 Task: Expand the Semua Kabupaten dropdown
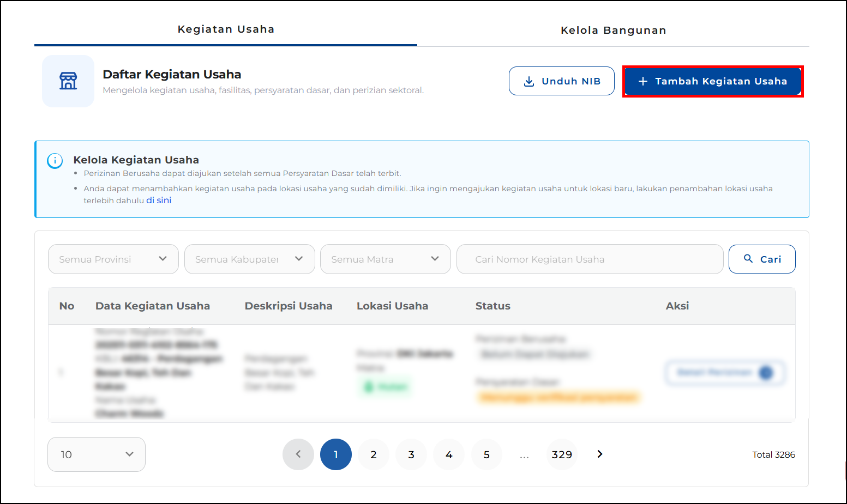pos(249,259)
